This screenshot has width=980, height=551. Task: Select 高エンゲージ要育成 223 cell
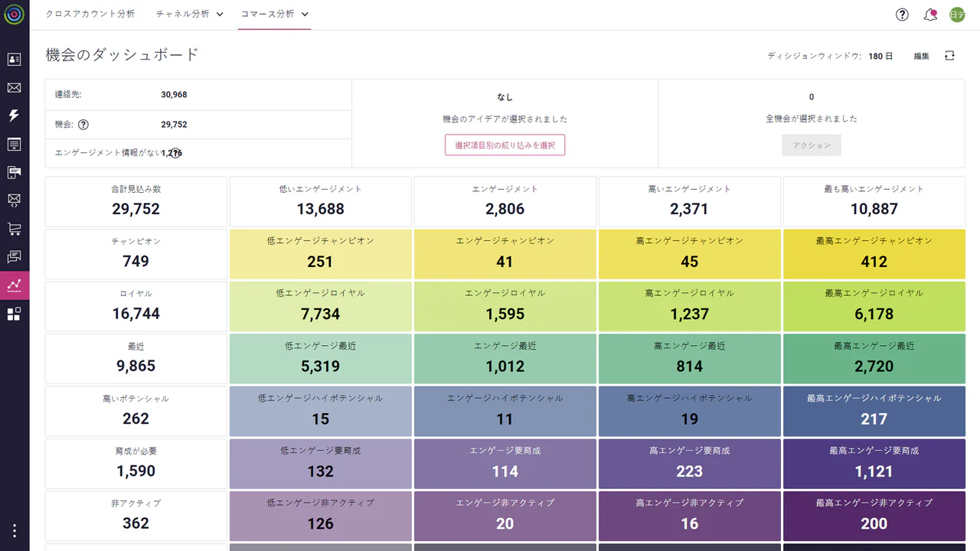tap(690, 464)
